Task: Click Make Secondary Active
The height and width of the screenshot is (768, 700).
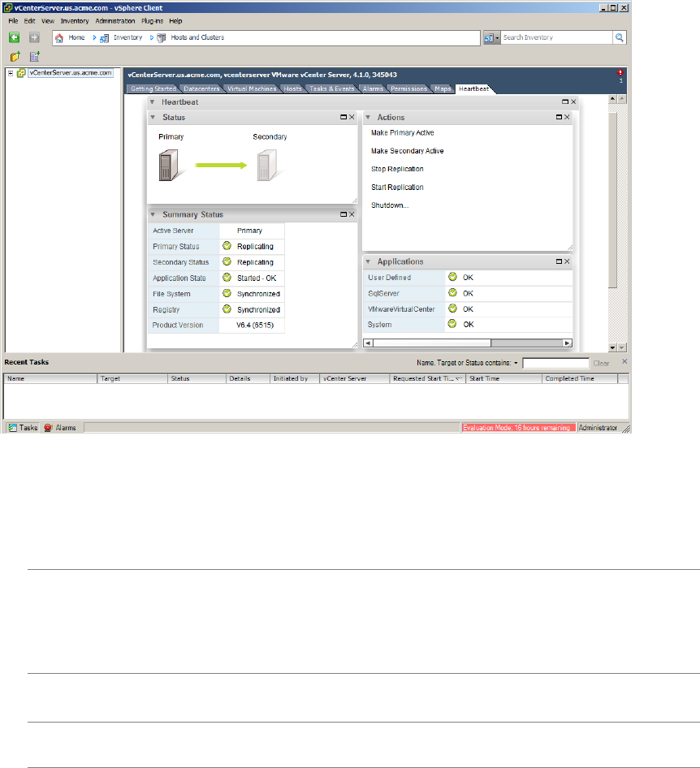Action: click(x=408, y=151)
